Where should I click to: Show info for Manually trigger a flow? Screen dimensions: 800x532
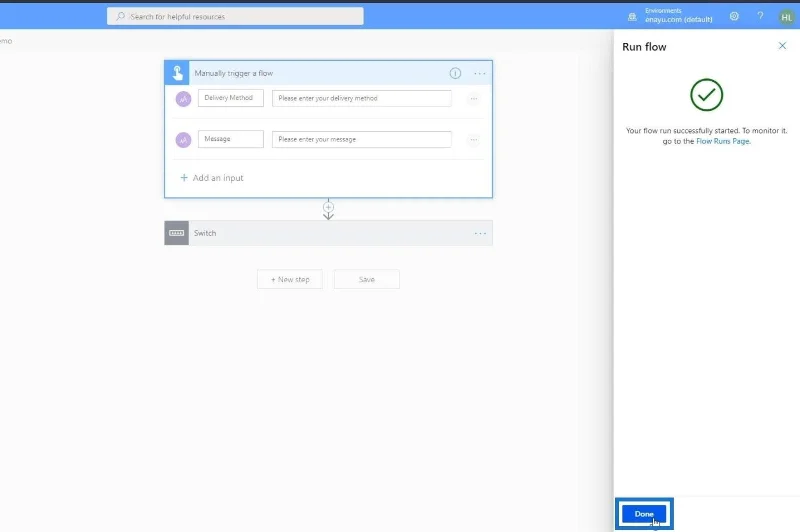455,73
